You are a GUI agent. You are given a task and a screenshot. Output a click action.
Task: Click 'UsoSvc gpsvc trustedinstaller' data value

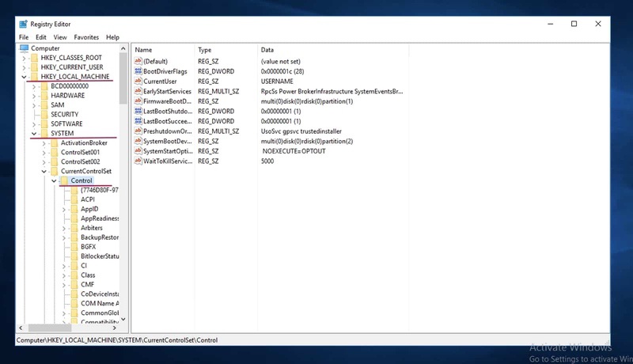coord(301,131)
